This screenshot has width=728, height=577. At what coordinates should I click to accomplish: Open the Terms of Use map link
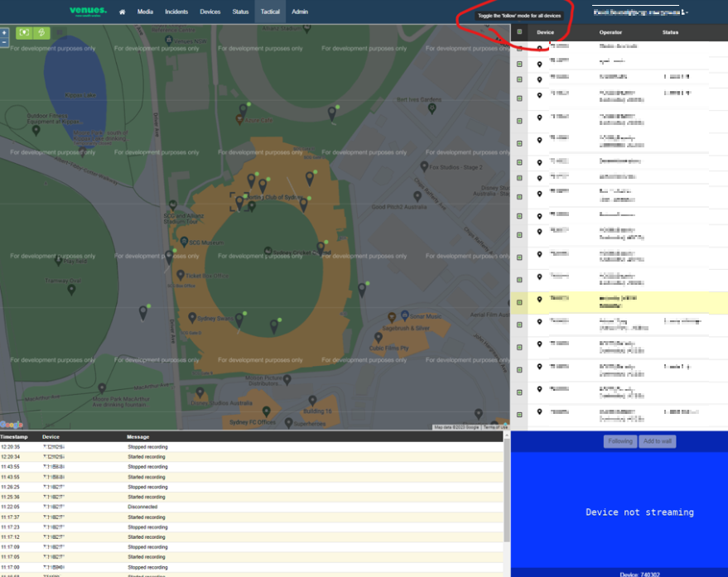coord(495,427)
